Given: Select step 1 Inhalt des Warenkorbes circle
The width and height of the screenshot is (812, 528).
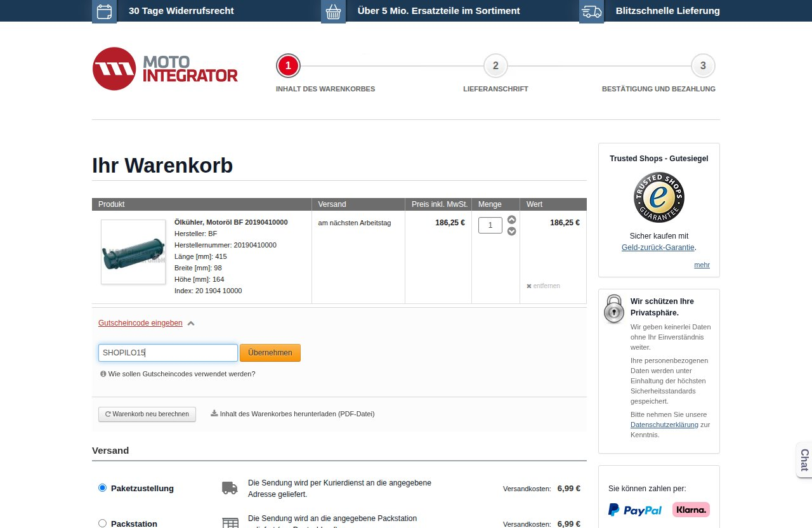Looking at the screenshot, I should (288, 65).
